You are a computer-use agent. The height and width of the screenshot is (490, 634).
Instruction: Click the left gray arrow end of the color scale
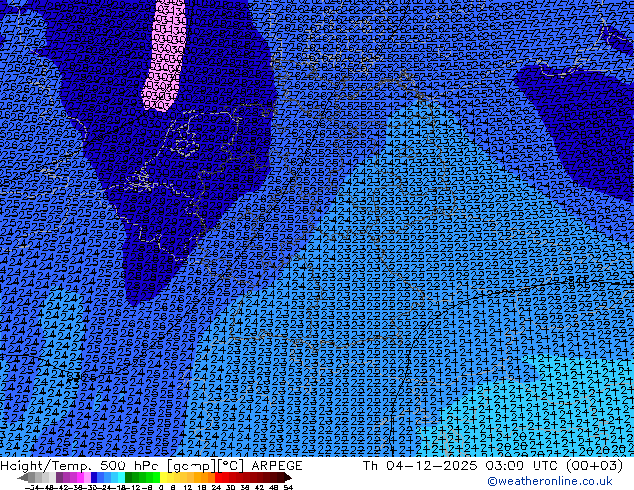(23, 477)
